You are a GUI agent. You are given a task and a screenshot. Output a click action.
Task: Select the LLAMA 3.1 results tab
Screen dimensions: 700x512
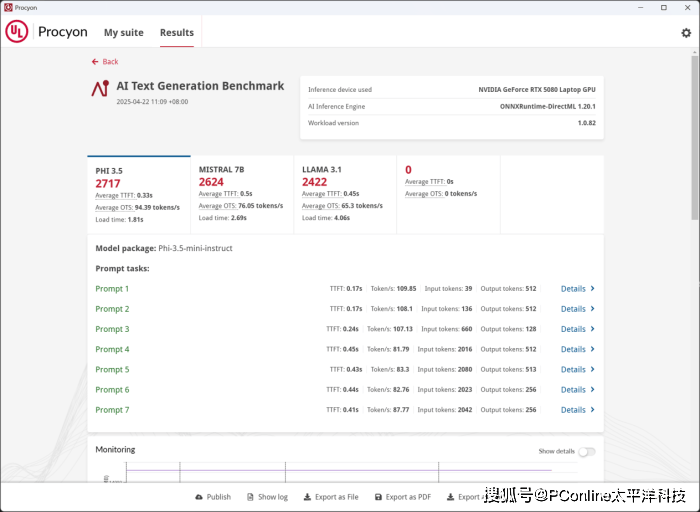click(344, 190)
